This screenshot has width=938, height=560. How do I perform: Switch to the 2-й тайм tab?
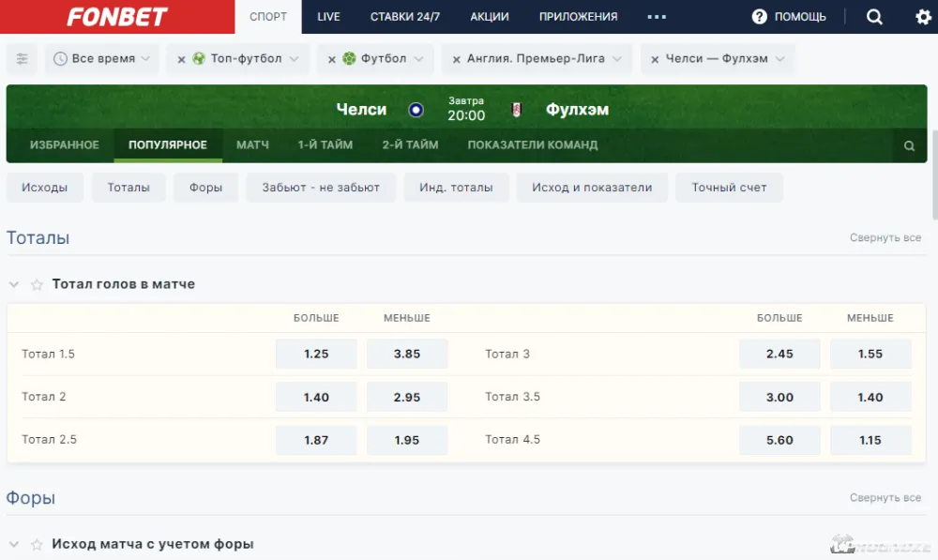pyautogui.click(x=411, y=144)
